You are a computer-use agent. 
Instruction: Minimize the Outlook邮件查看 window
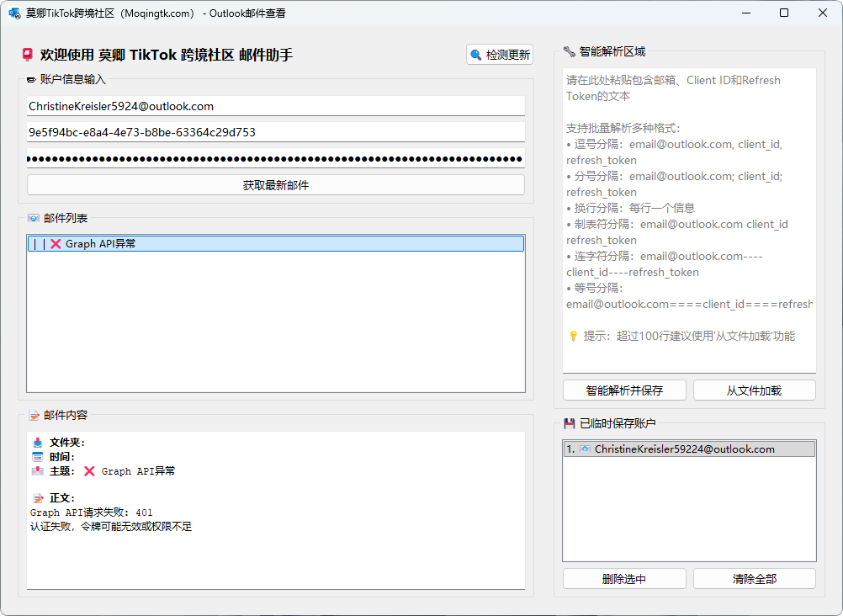(745, 13)
